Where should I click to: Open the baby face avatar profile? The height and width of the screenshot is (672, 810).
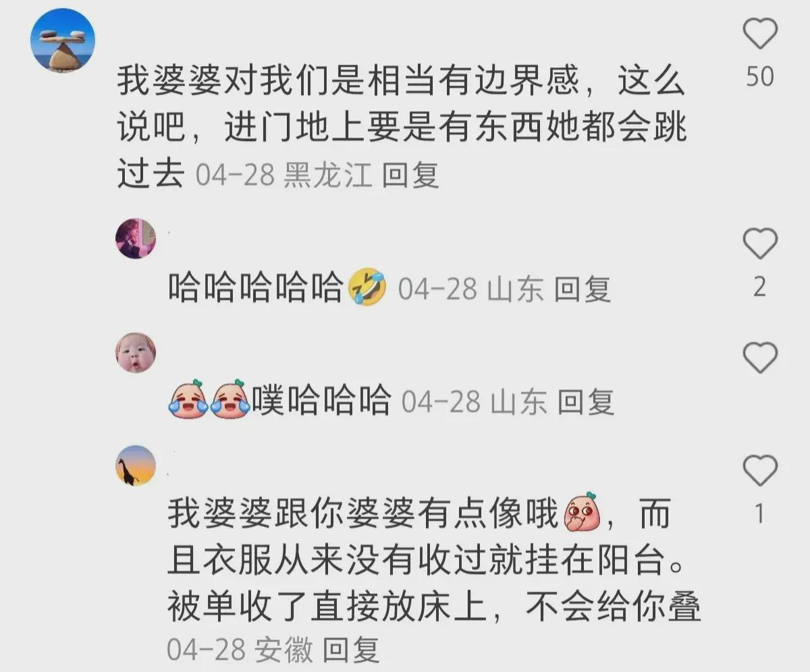click(x=136, y=353)
